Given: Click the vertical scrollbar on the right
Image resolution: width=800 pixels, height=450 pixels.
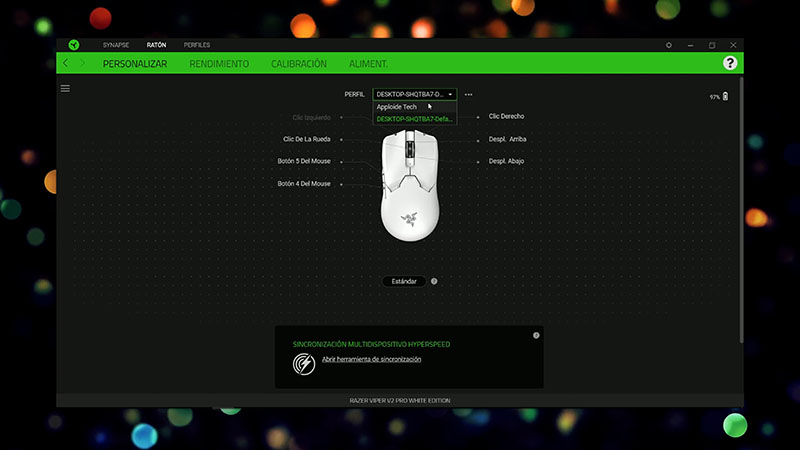Looking at the screenshot, I should [741, 209].
